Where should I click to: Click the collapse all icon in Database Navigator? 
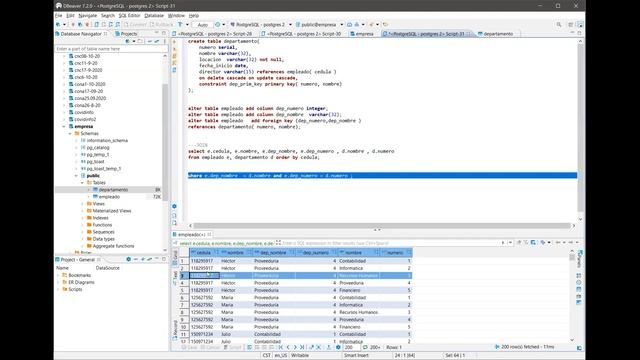click(150, 41)
